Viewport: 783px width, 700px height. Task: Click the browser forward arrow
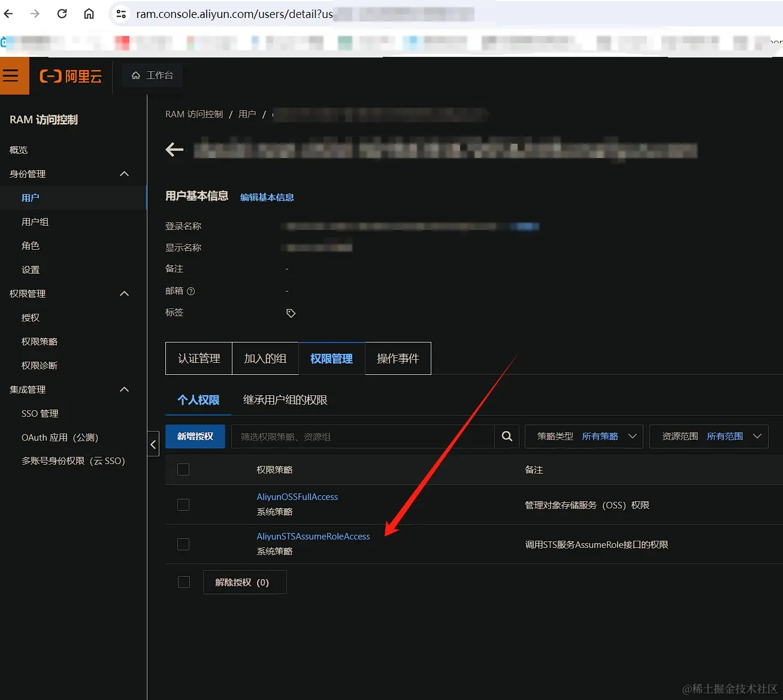point(35,14)
